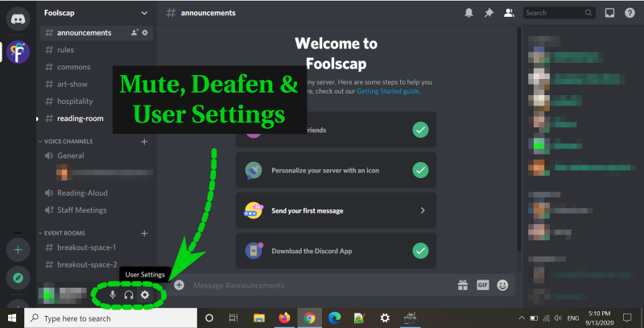This screenshot has width=644, height=328.
Task: Select the Foolscap server icon
Action: (x=18, y=52)
